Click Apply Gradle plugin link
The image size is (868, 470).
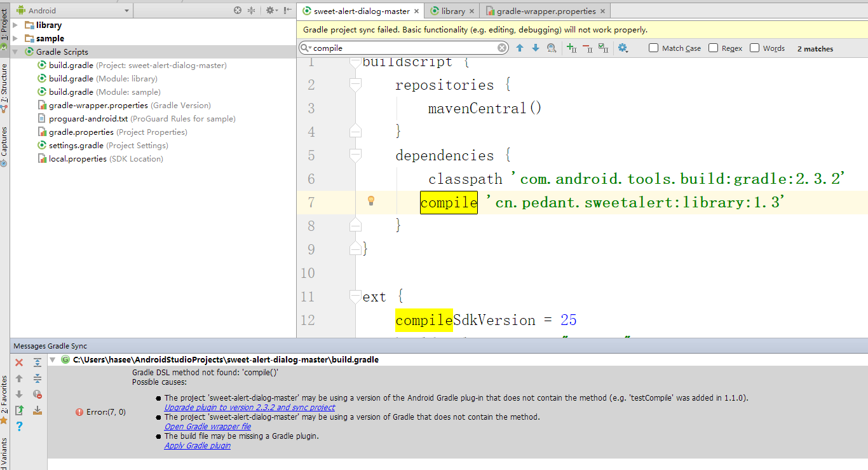coord(198,445)
